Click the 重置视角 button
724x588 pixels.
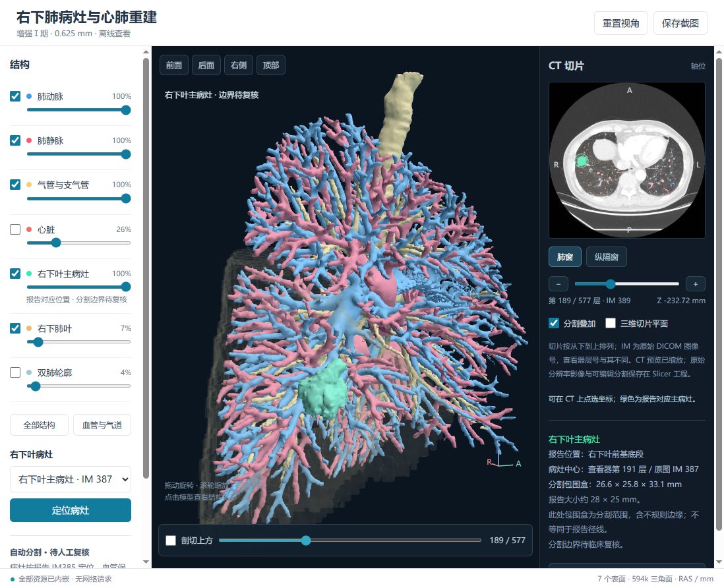coord(621,23)
